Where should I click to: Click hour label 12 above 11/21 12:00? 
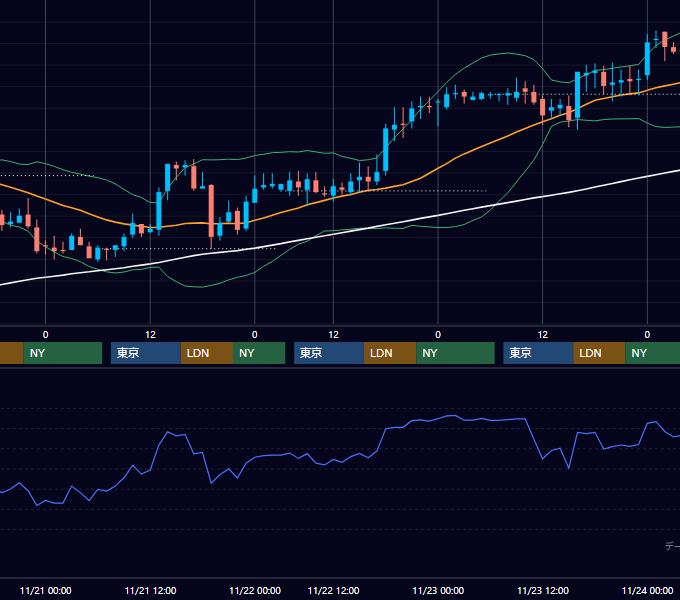(x=150, y=335)
